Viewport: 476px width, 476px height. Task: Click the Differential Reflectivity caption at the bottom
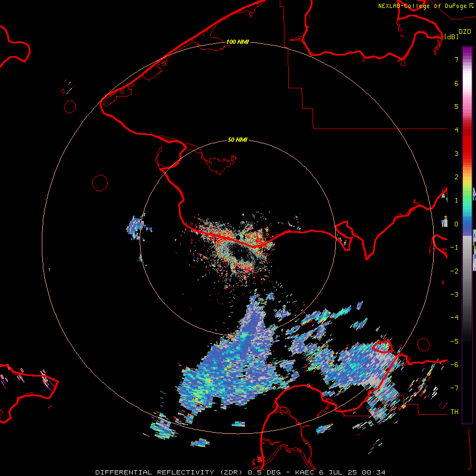point(240,472)
